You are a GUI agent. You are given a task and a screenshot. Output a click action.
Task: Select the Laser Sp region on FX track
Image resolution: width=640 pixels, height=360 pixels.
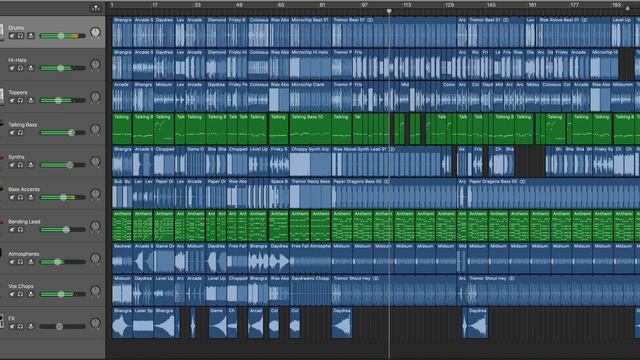(x=143, y=322)
